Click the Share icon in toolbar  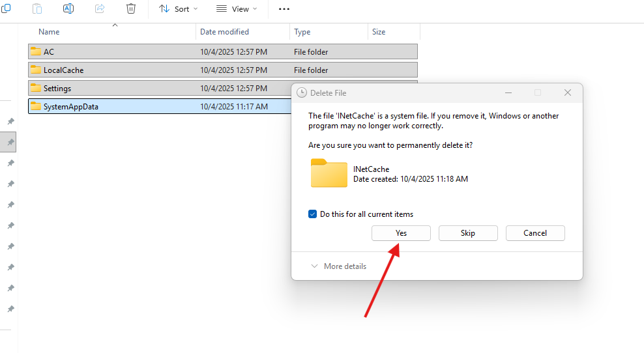coord(100,8)
